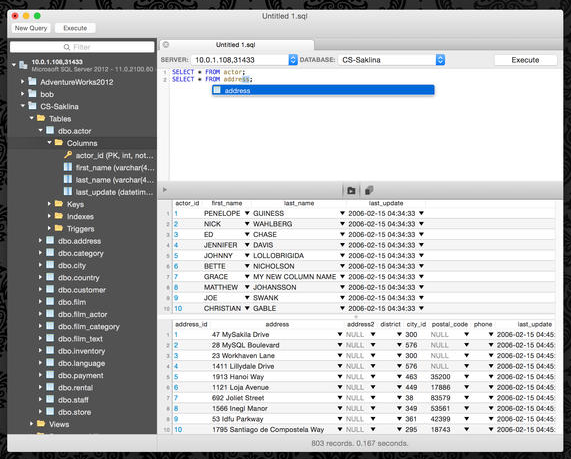571x459 pixels.
Task: Select the dbo.language tree item
Action: pos(81,363)
